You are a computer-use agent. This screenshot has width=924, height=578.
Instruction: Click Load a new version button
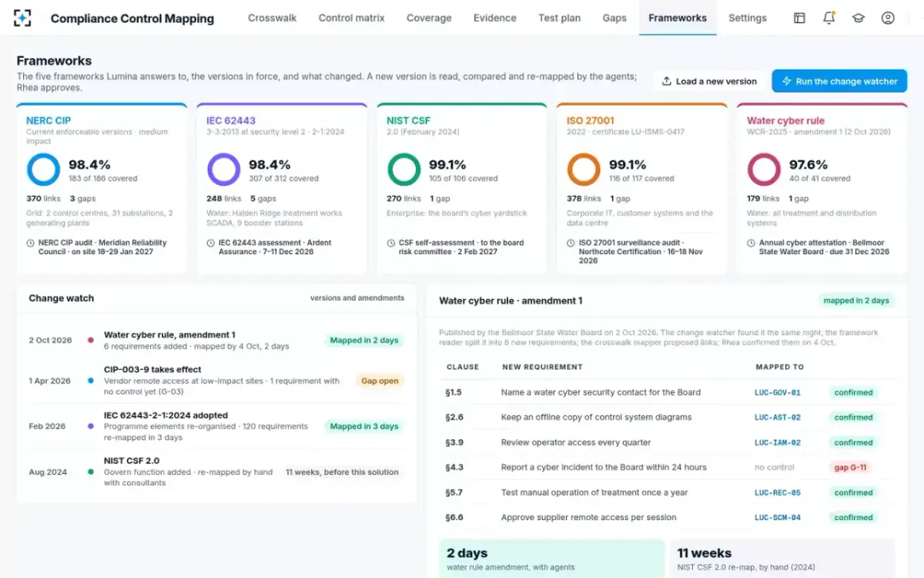[x=709, y=81]
